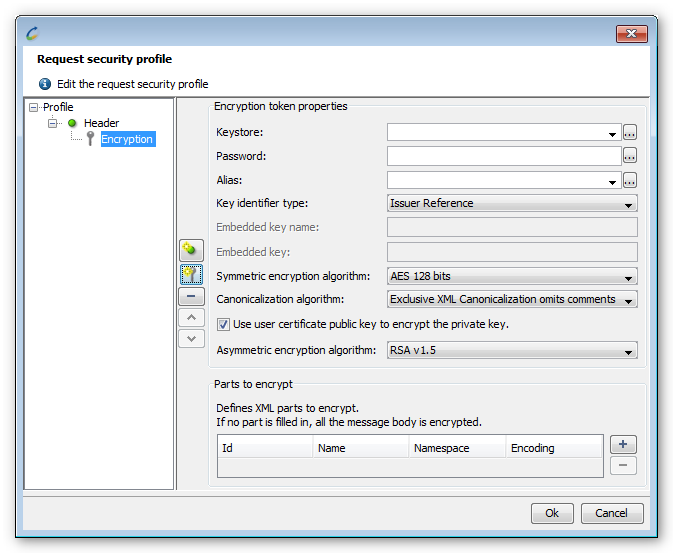Click the add header button with green dot
Viewport: 673px width, 553px height.
coord(191,250)
